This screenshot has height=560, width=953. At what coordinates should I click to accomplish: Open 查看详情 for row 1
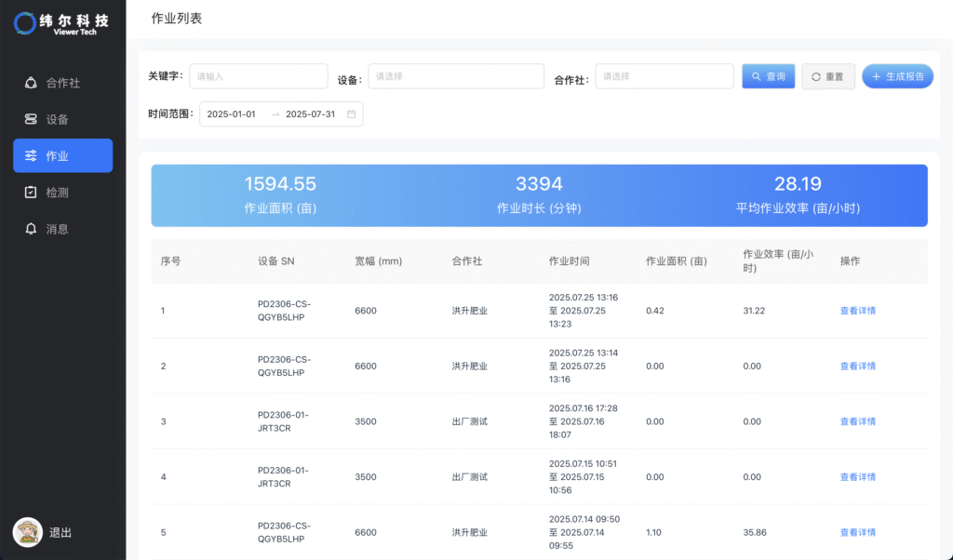pyautogui.click(x=857, y=311)
